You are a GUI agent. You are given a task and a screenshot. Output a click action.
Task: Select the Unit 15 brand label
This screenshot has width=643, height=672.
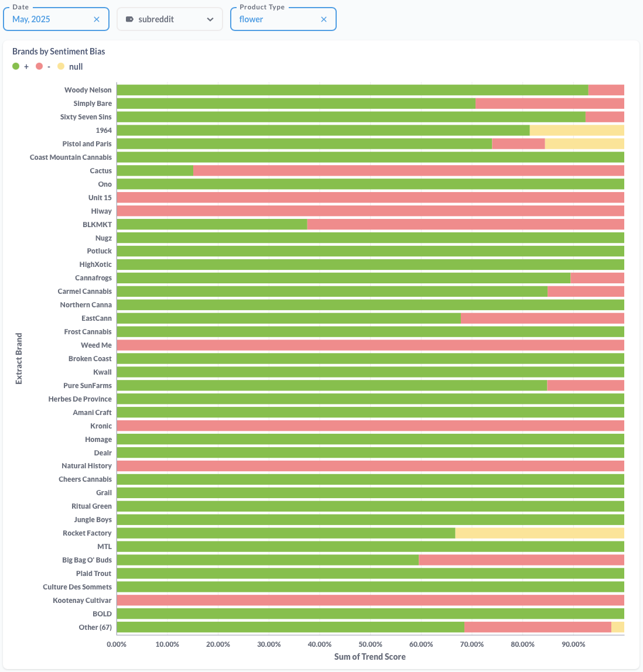tap(100, 198)
